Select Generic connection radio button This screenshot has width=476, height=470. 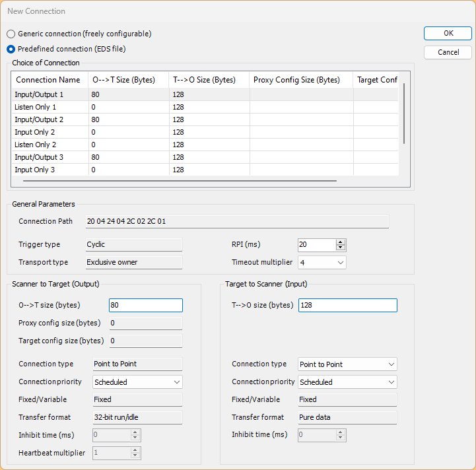(x=11, y=34)
